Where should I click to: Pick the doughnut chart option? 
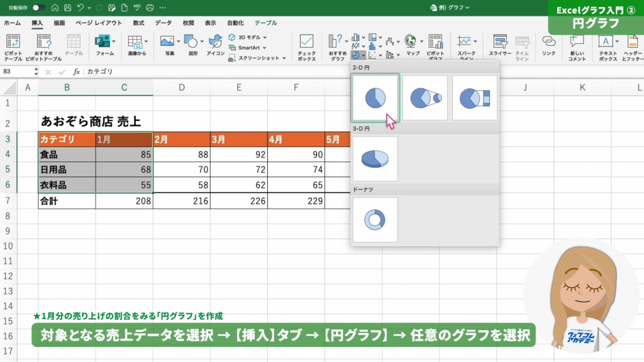click(x=375, y=219)
